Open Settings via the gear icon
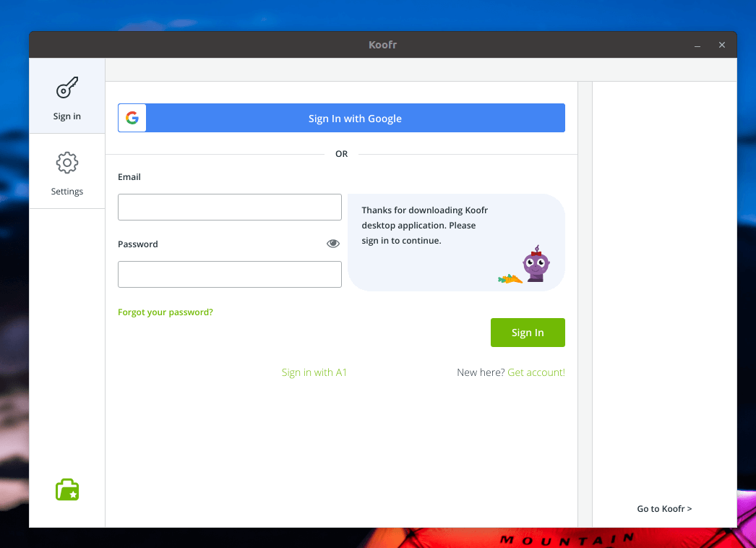The width and height of the screenshot is (756, 548). click(x=67, y=163)
